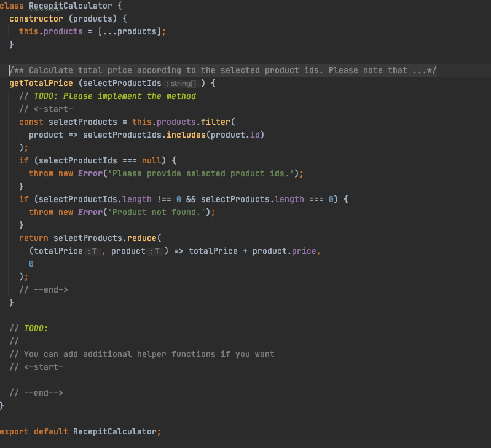This screenshot has width=491, height=448.
Task: Click the 'TODO: Please implement the method' comment
Action: pyautogui.click(x=115, y=96)
